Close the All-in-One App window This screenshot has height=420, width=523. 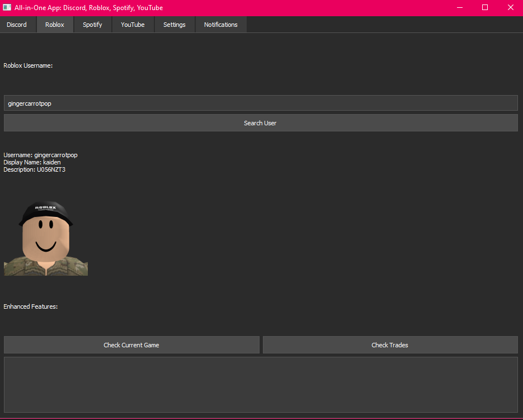click(x=510, y=8)
